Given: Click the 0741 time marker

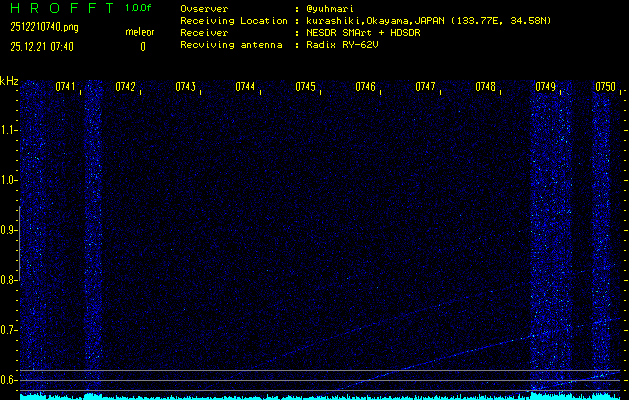Looking at the screenshot, I should pos(66,87).
